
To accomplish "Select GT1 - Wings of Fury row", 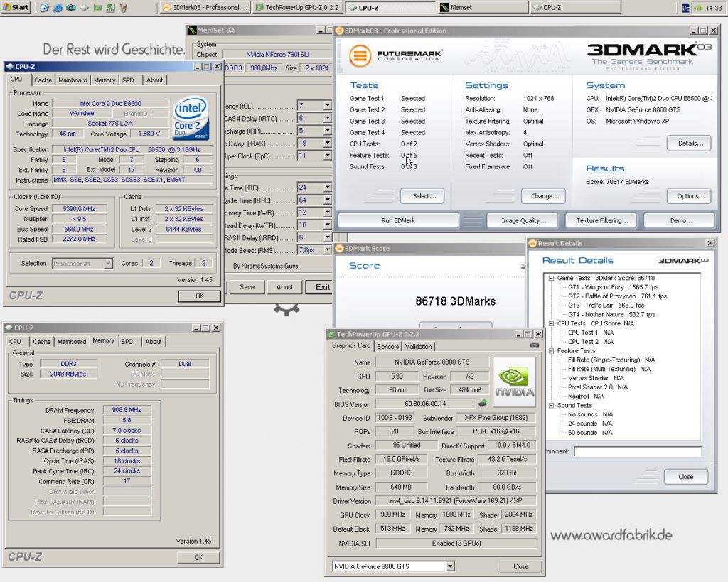I will (613, 287).
